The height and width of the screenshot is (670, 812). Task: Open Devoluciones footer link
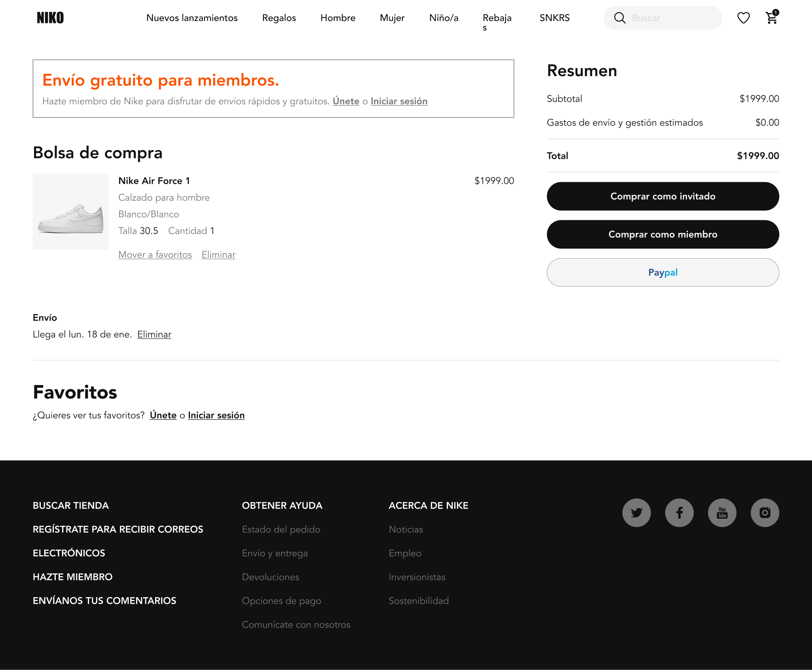270,577
